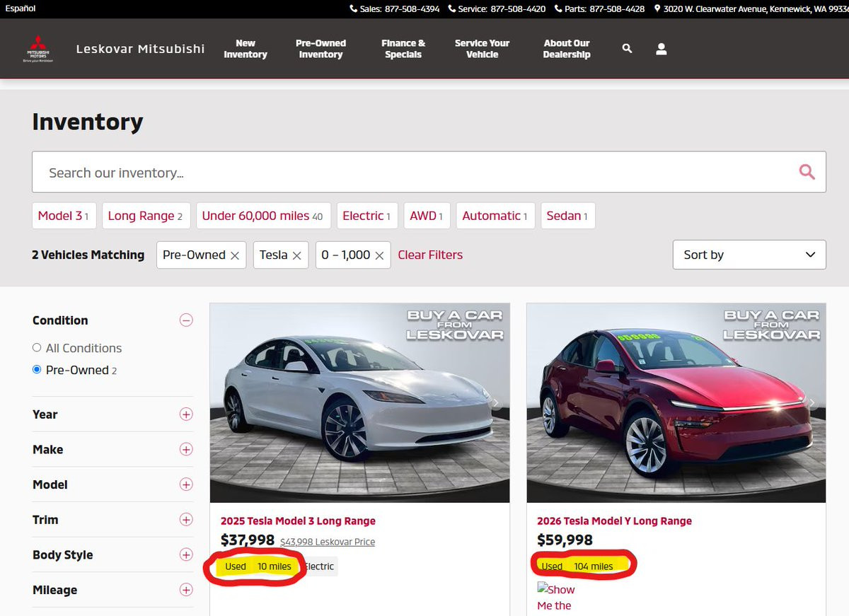Click the 2 Vehicles Matching text
849x616 pixels.
[x=88, y=255]
